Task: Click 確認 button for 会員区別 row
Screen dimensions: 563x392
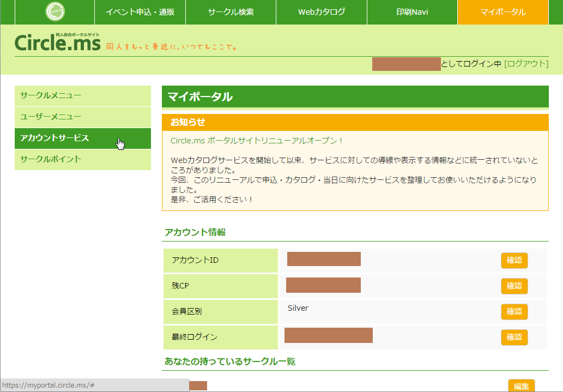Action: tap(514, 311)
